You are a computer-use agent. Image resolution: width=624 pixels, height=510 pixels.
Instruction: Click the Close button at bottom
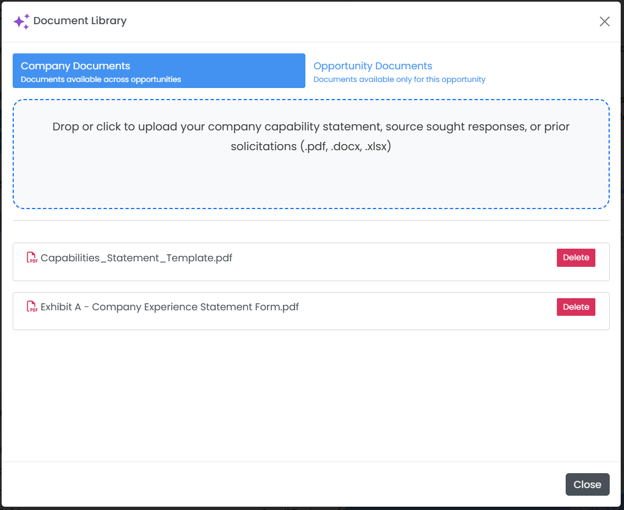click(587, 484)
